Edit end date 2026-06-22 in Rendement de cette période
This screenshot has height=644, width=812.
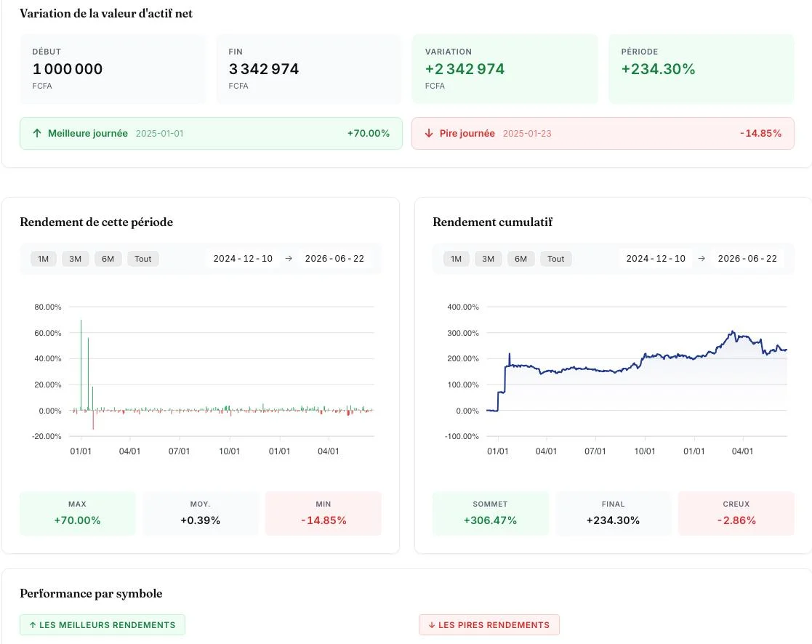(x=334, y=258)
